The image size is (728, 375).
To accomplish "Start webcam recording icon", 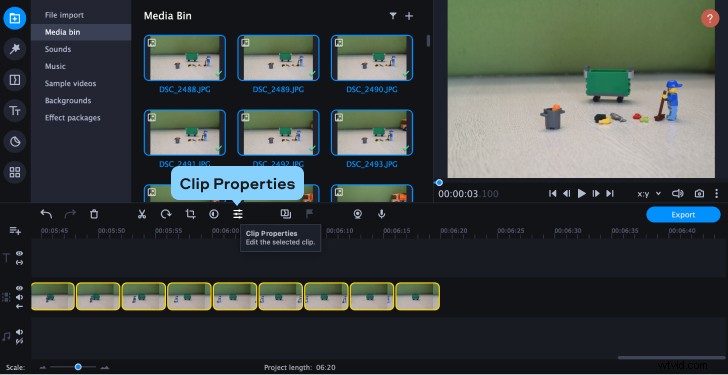I will tap(358, 214).
